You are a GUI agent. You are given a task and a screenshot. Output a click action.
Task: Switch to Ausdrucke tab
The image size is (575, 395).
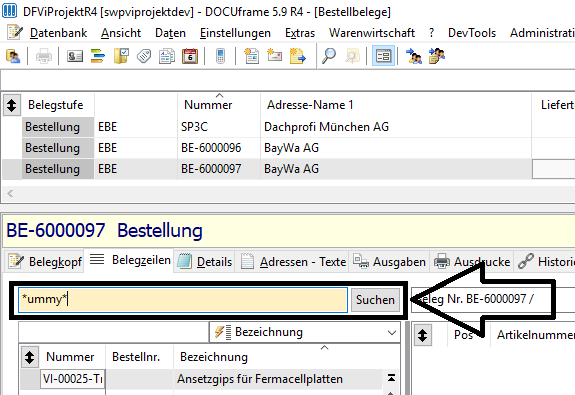coord(472,261)
